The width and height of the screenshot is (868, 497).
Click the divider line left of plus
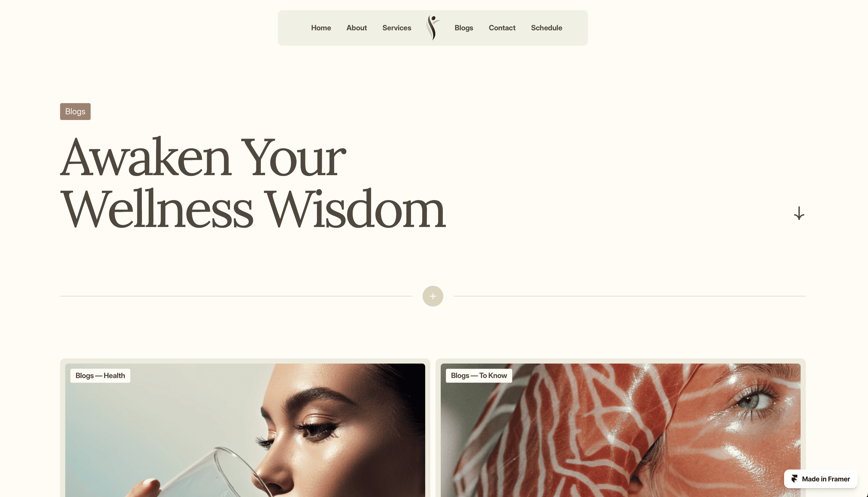[x=236, y=296]
